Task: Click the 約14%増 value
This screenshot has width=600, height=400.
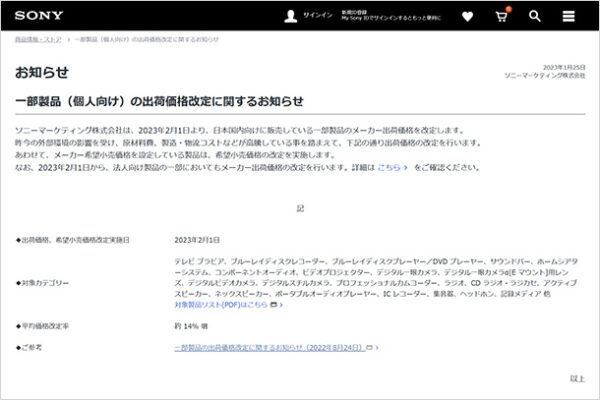Action: 191,326
